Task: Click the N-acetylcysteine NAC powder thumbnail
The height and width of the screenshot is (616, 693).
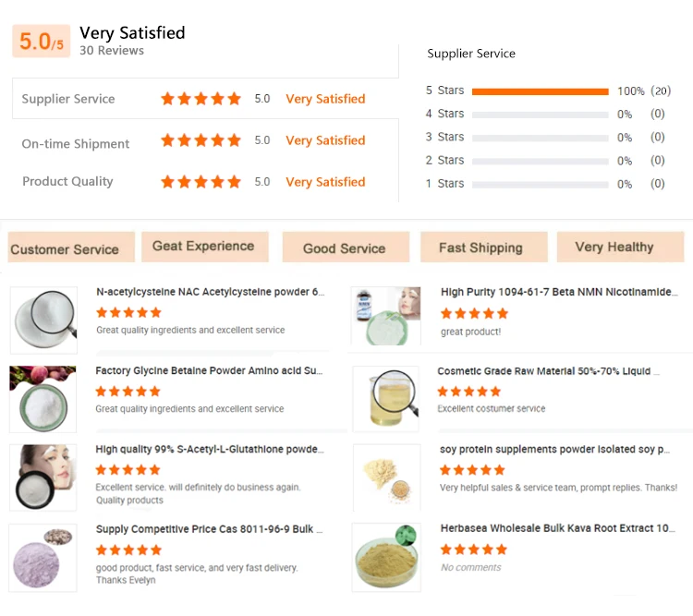Action: (x=43, y=320)
